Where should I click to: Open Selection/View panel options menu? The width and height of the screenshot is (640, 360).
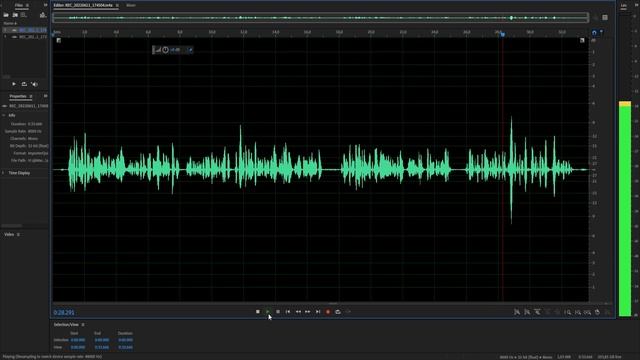(x=83, y=324)
